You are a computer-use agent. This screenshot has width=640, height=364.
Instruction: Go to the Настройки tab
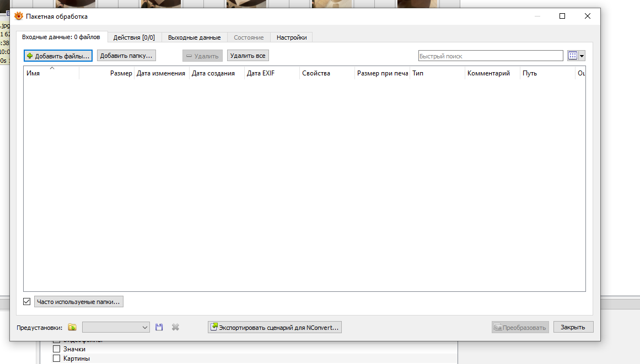(292, 37)
